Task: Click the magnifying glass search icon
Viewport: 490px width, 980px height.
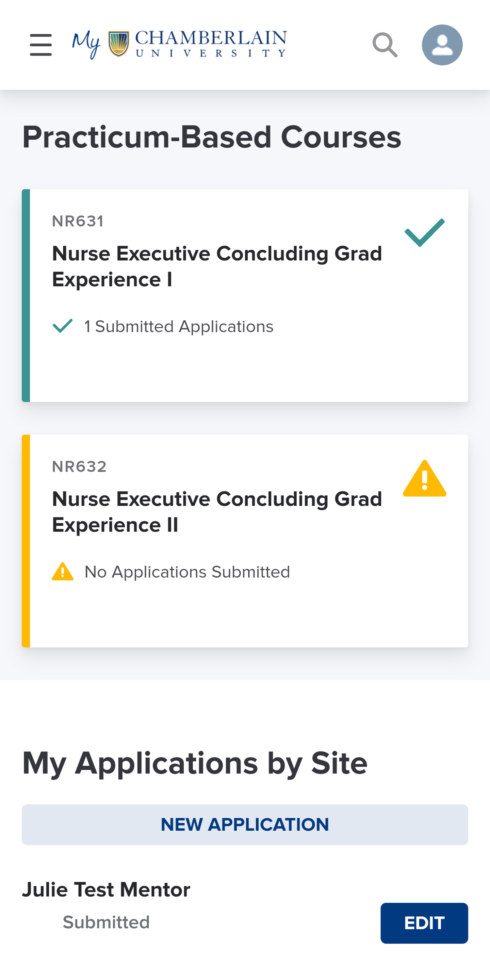Action: coord(385,45)
